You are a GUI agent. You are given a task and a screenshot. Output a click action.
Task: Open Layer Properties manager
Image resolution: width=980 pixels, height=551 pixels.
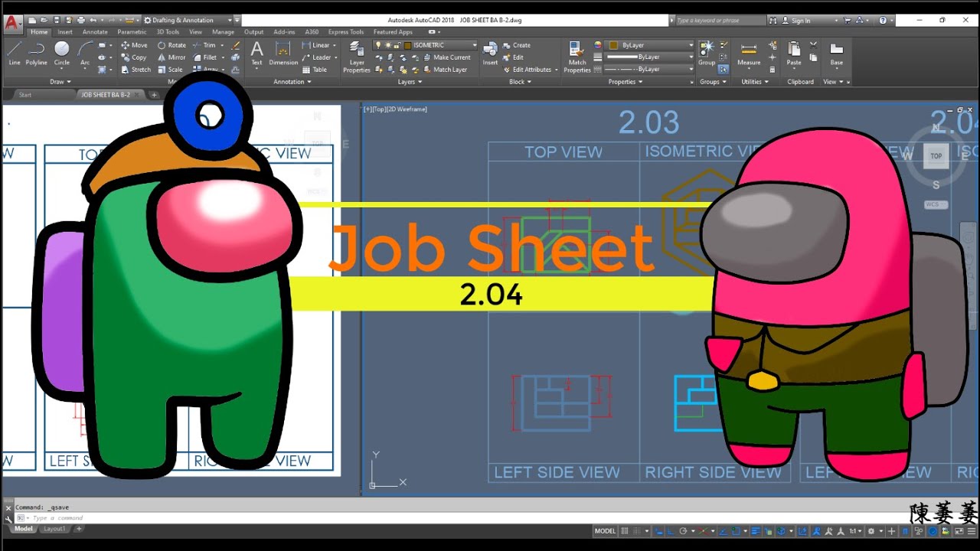pyautogui.click(x=357, y=57)
